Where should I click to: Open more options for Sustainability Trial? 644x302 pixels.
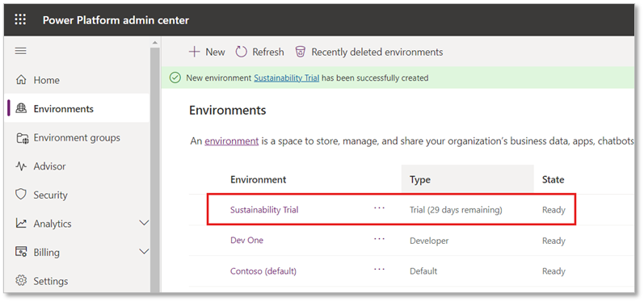(x=379, y=208)
